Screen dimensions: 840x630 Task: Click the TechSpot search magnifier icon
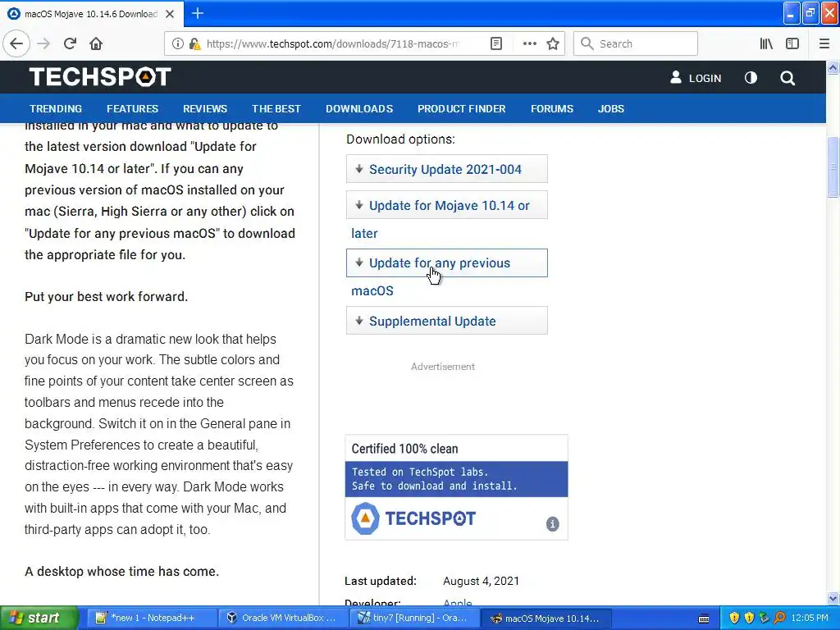click(787, 78)
